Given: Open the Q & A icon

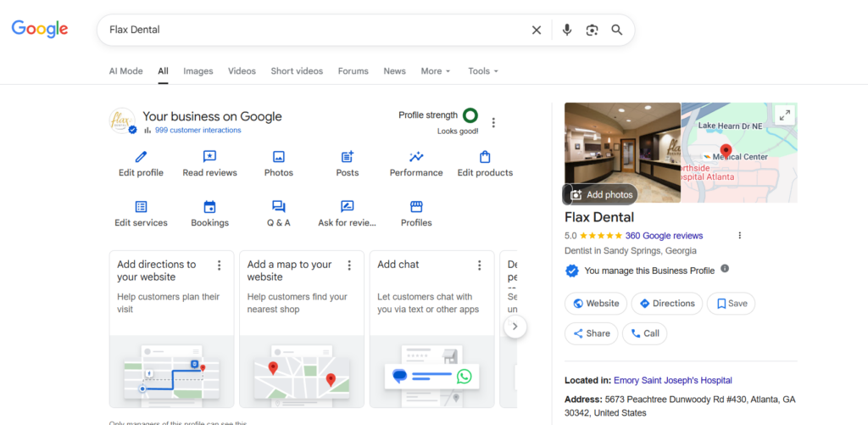Looking at the screenshot, I should click(278, 207).
